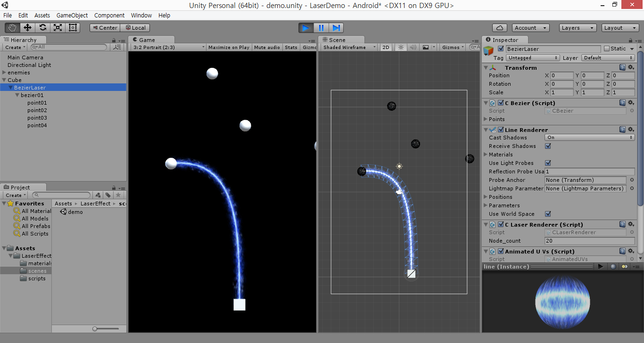Open the GameObject menu
Screen dimensions: 644x343
pos(72,15)
